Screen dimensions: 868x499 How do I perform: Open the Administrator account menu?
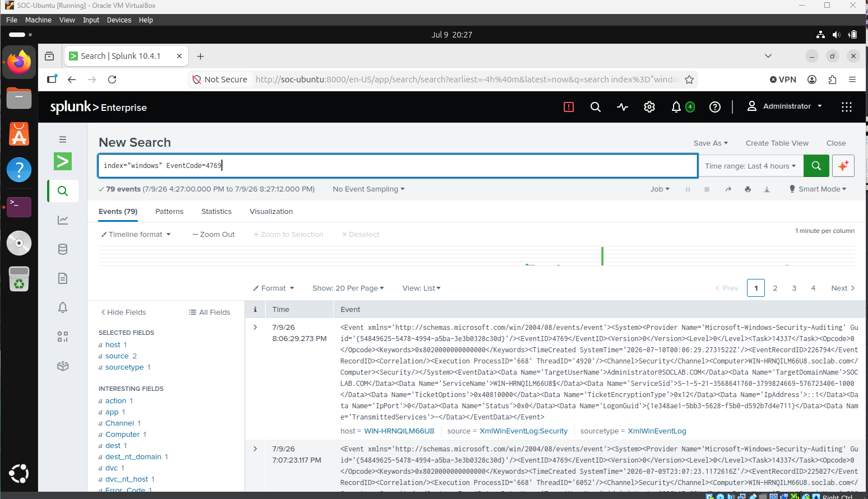coord(785,106)
